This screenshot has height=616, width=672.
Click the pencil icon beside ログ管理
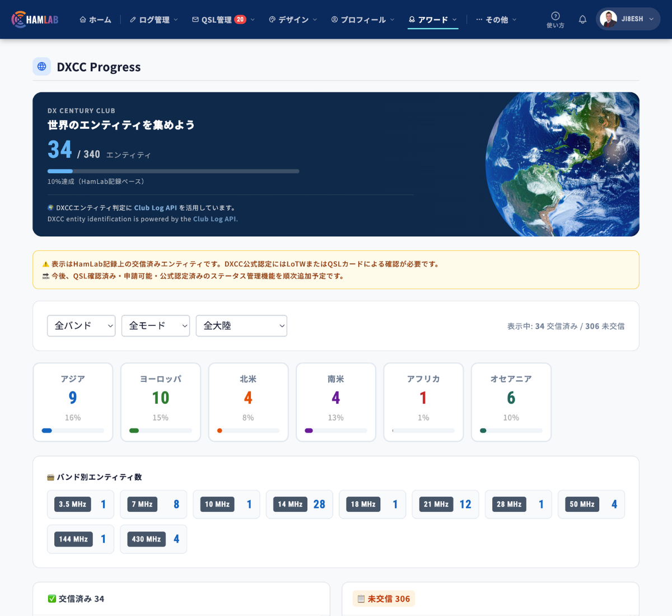[133, 20]
